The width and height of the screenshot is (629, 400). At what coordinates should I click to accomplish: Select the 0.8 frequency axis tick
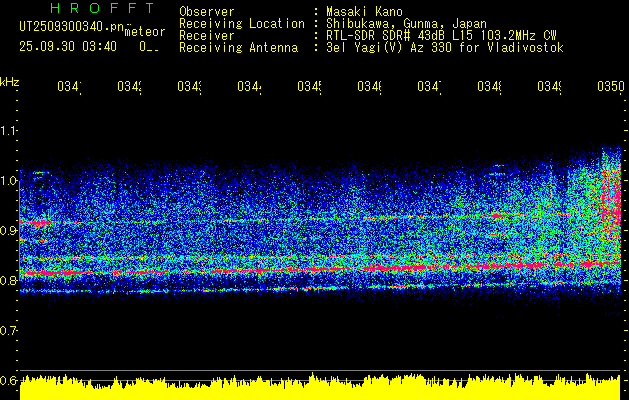(9, 281)
